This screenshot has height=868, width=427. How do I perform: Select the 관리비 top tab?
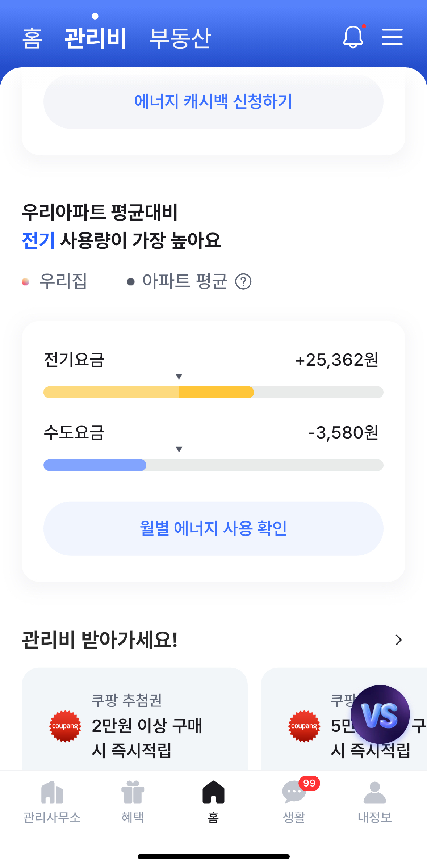[95, 38]
